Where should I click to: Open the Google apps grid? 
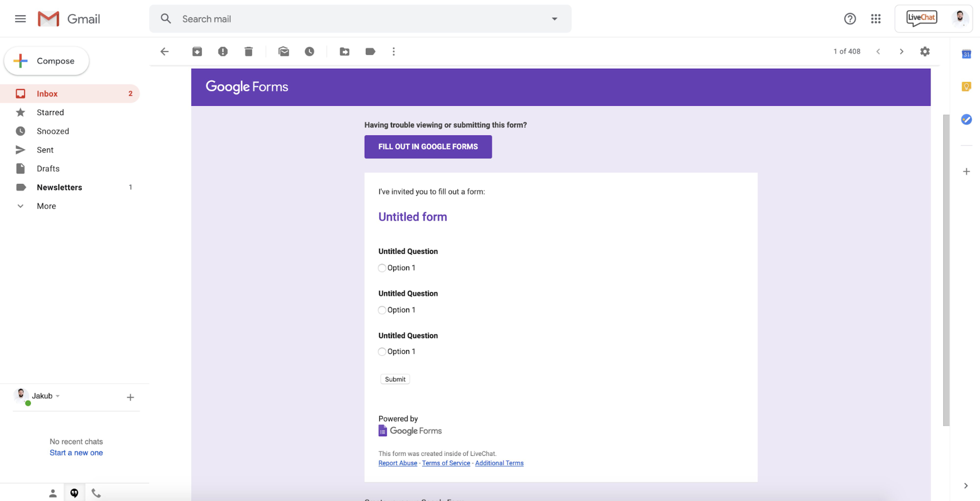pos(876,19)
